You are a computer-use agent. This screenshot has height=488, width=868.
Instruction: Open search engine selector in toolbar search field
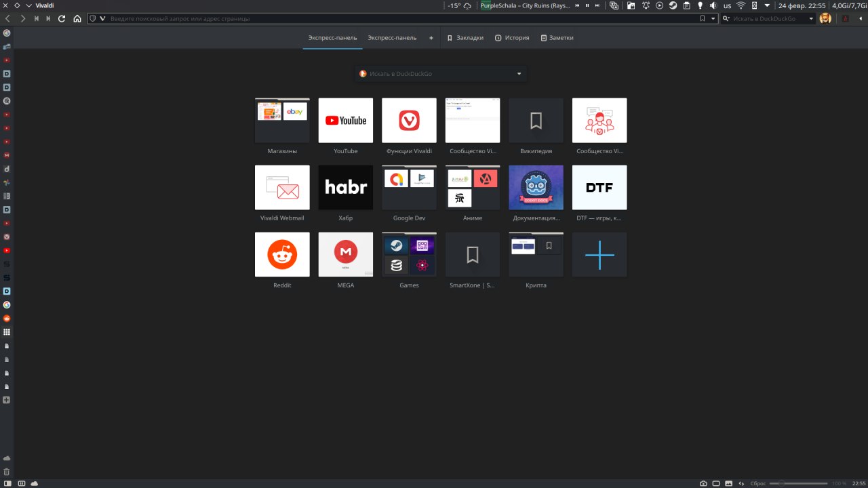point(726,18)
